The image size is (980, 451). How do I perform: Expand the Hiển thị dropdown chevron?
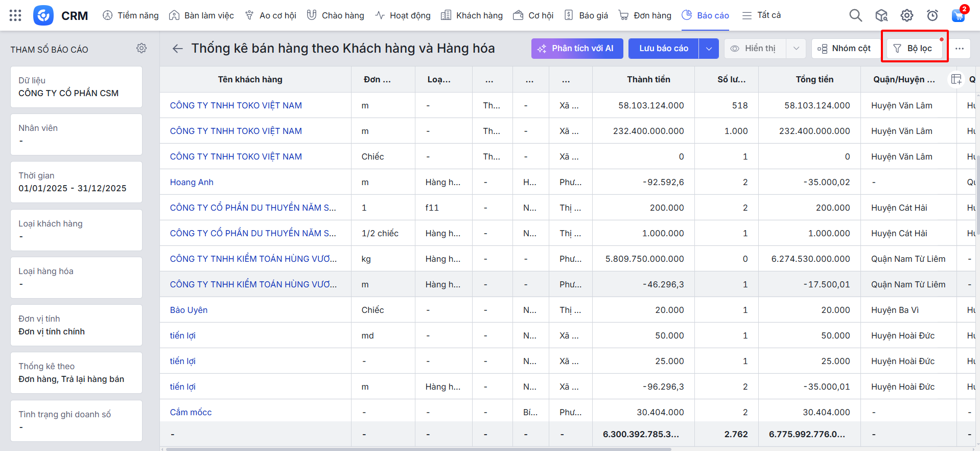(x=796, y=49)
